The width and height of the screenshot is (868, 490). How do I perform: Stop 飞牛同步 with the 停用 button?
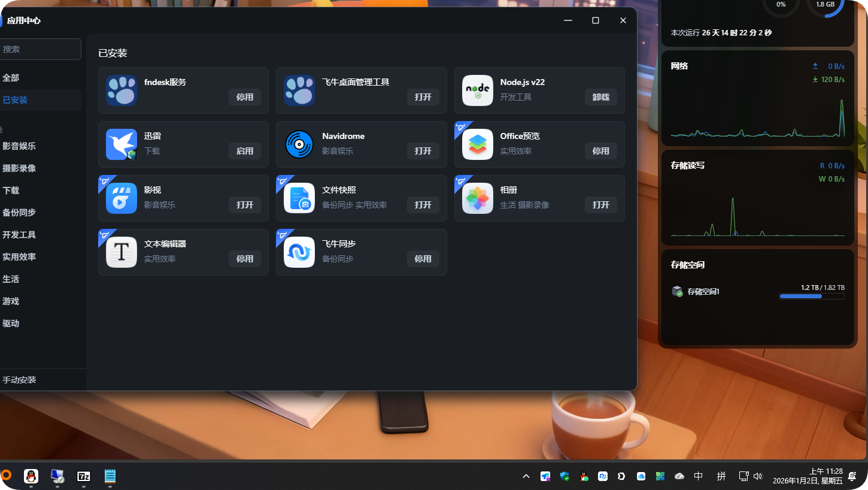[423, 259]
